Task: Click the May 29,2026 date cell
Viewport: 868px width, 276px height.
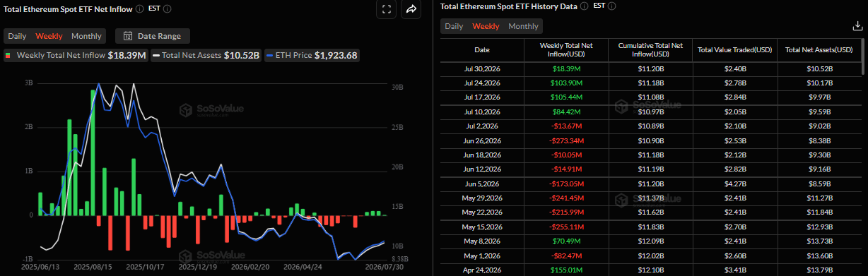Action: click(481, 198)
